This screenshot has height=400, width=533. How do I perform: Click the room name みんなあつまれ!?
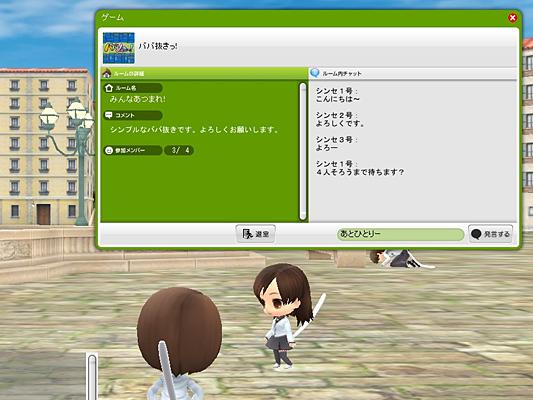(138, 99)
